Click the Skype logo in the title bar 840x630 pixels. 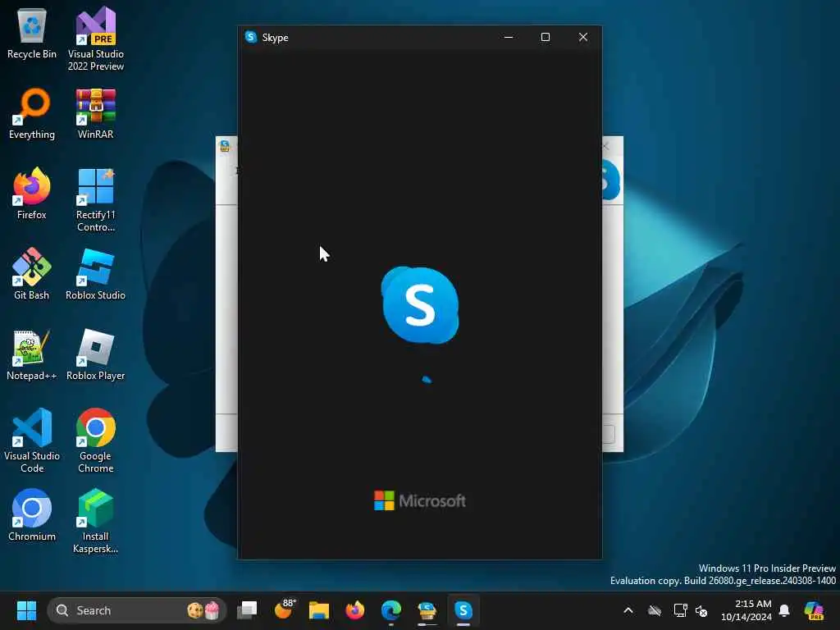click(x=251, y=37)
